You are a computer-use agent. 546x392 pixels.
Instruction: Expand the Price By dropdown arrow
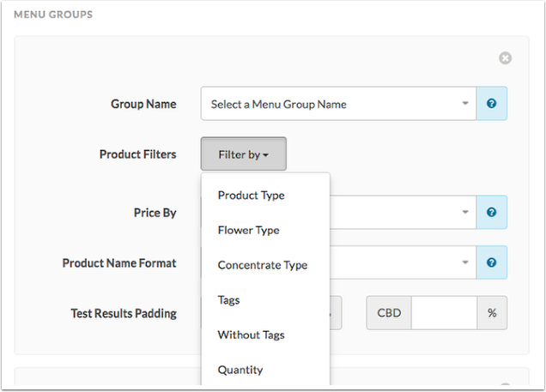[465, 212]
